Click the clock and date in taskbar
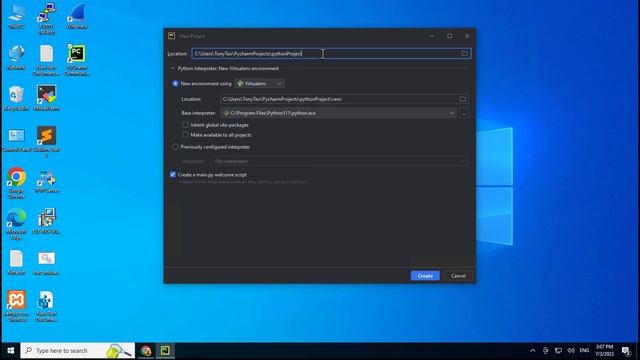 point(604,350)
